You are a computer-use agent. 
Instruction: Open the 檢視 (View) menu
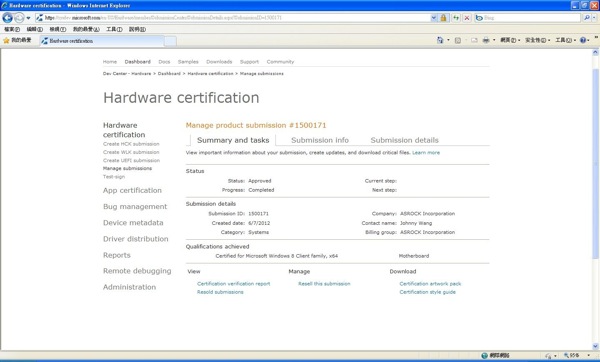57,29
